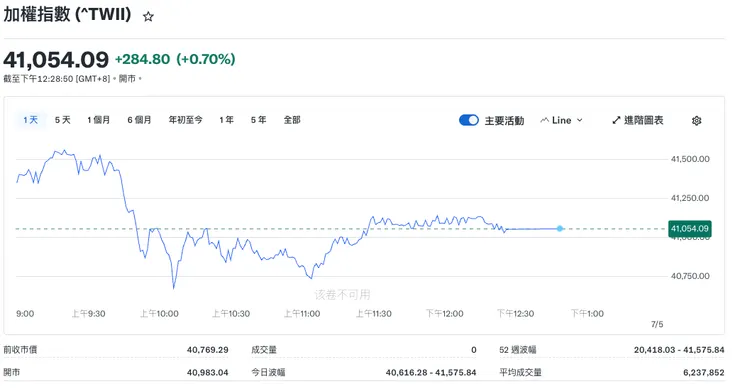Switch to the 6 個月 range
Screen dimensions: 740x389
click(139, 120)
